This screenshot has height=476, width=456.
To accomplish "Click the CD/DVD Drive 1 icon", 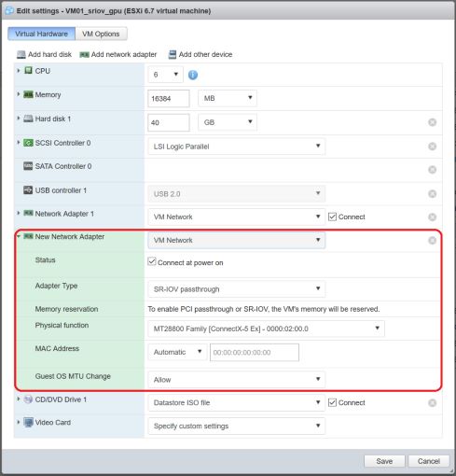I will pos(28,399).
